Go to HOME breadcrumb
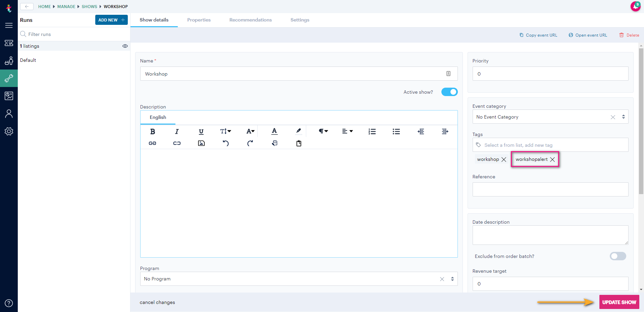The image size is (644, 312). click(x=44, y=6)
